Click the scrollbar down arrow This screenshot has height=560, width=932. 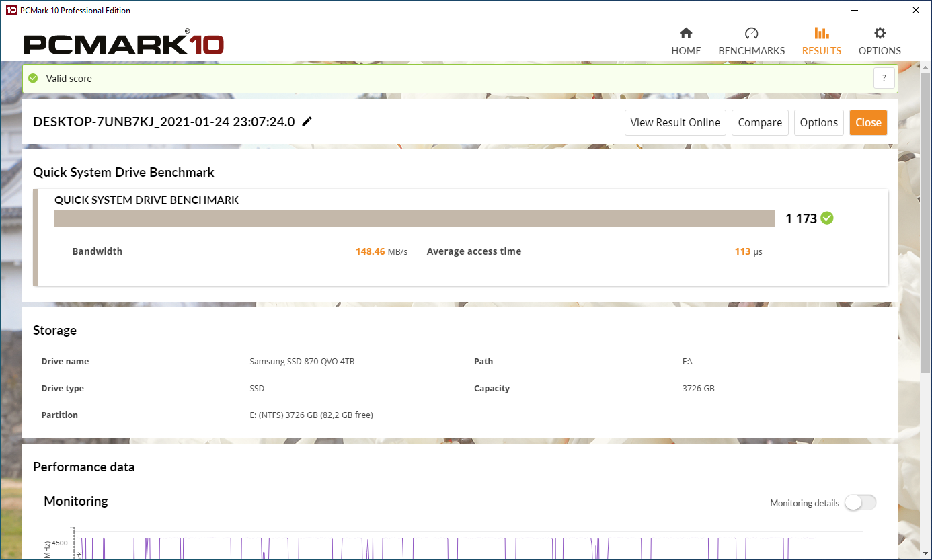926,554
